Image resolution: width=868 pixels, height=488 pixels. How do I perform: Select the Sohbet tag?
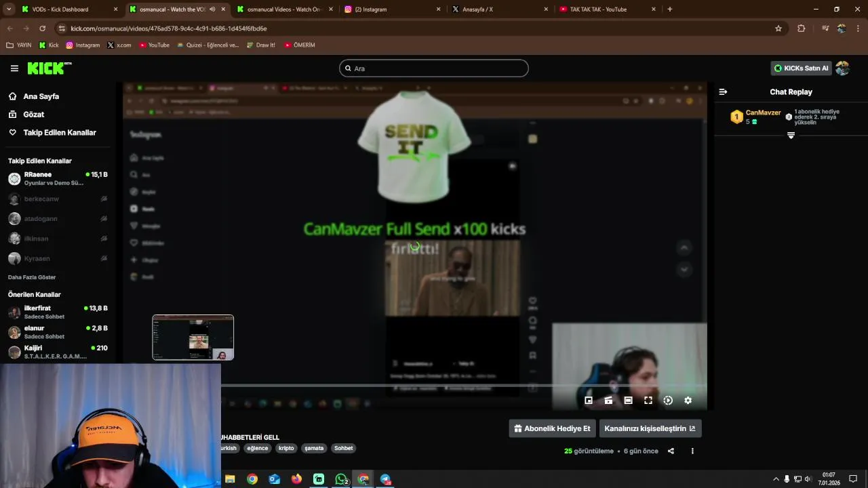click(343, 448)
